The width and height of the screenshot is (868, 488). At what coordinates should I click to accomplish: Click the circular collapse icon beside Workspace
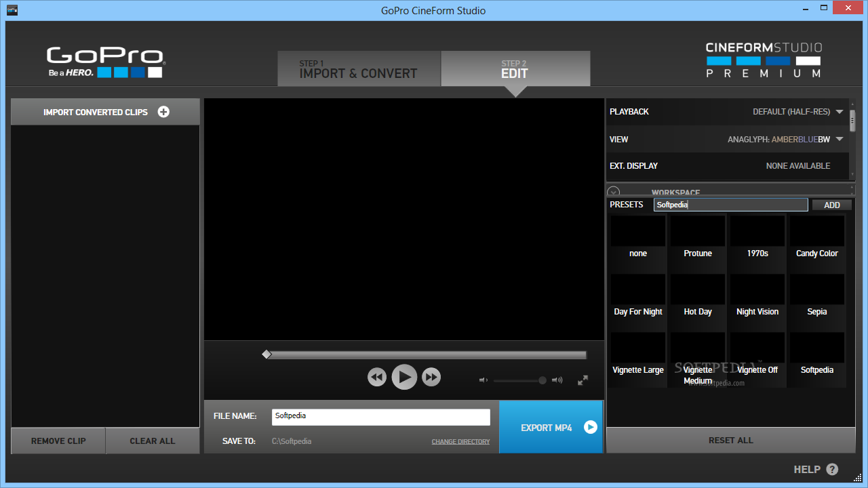click(x=614, y=192)
